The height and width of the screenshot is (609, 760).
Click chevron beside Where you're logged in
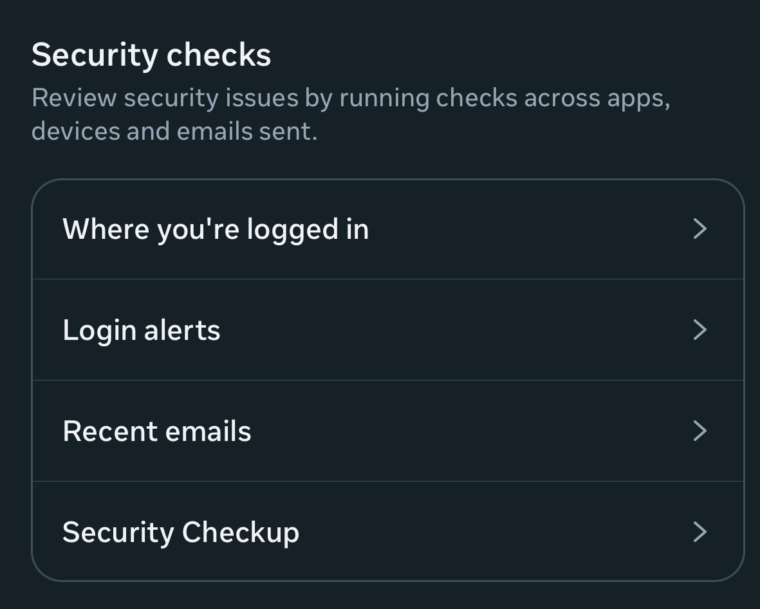[x=700, y=229]
